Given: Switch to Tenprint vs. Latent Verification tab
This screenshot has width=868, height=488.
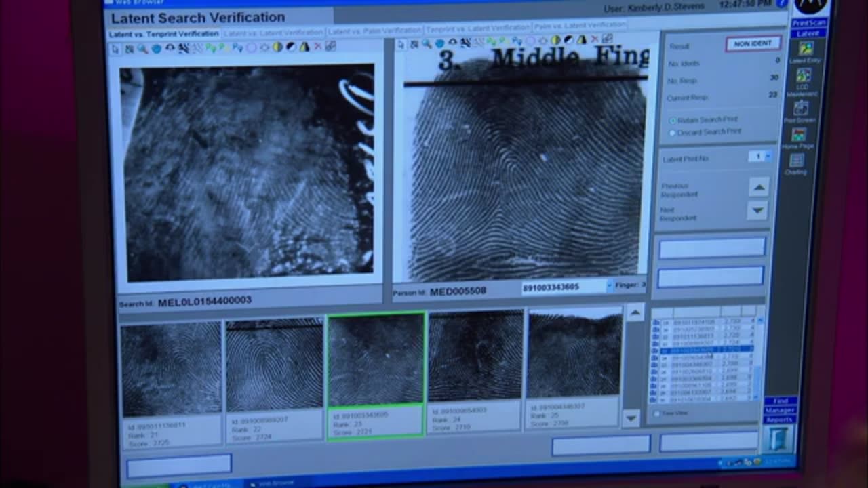Looking at the screenshot, I should point(477,28).
